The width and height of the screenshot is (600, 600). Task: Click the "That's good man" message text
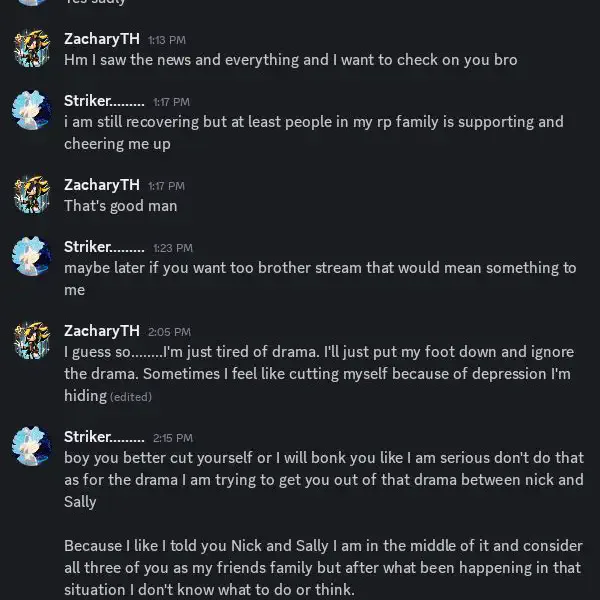click(x=120, y=206)
